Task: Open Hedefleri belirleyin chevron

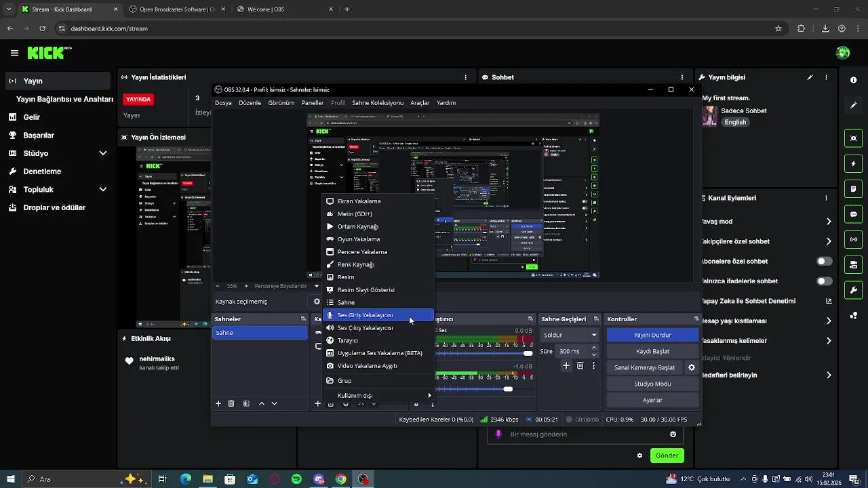Action: click(x=829, y=375)
